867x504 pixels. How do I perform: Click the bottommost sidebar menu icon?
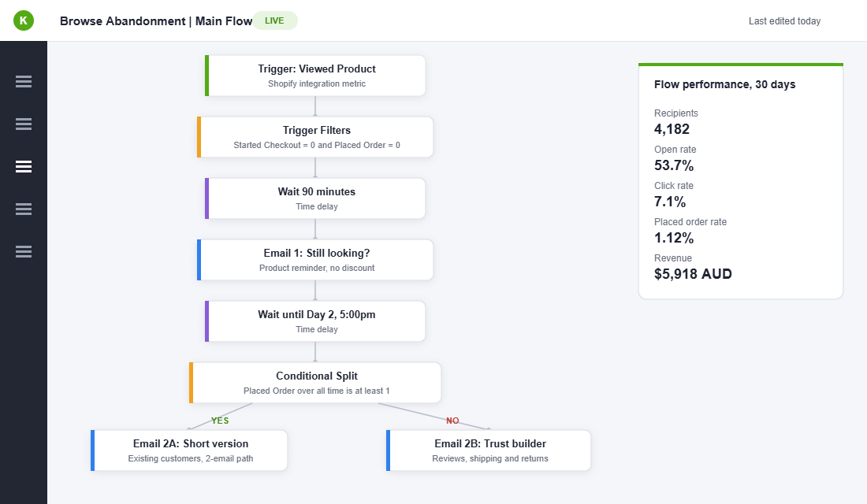23,251
